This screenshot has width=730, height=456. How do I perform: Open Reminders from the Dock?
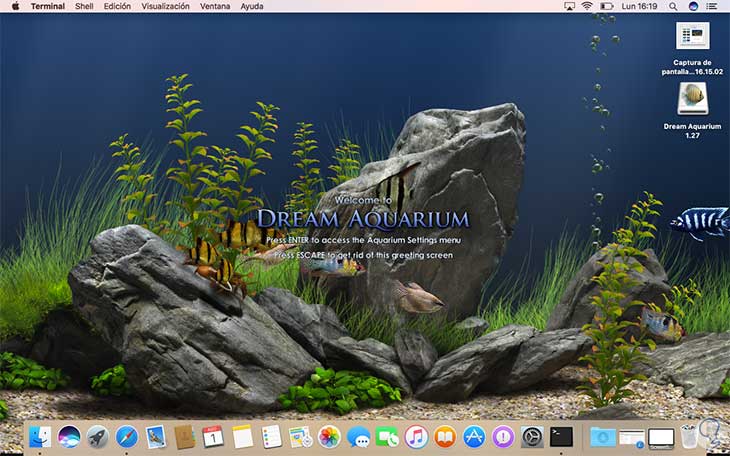(x=271, y=437)
